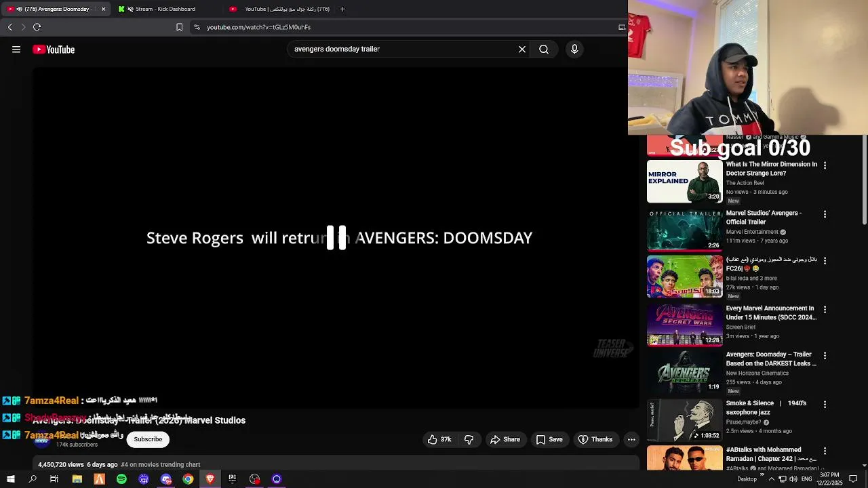Image resolution: width=868 pixels, height=488 pixels.
Task: Open the Windows Start menu
Action: (10, 479)
